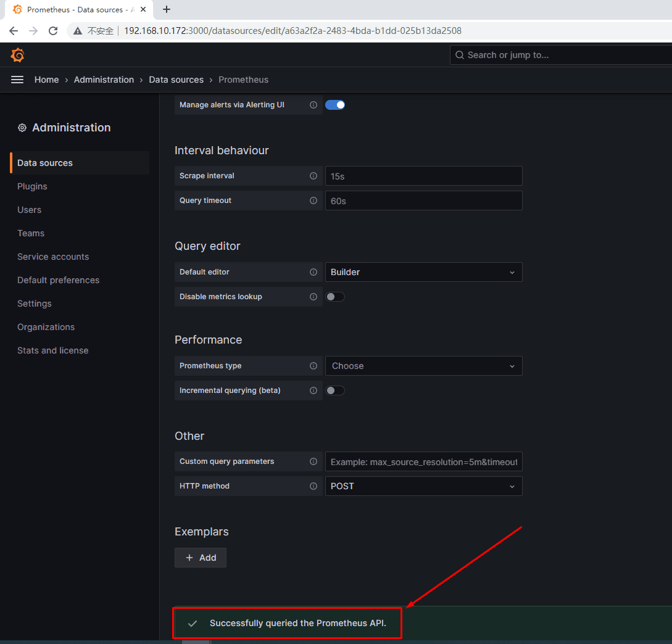Click the not-secure warning icon in address bar
Screen dimensions: 672x644
click(78, 31)
